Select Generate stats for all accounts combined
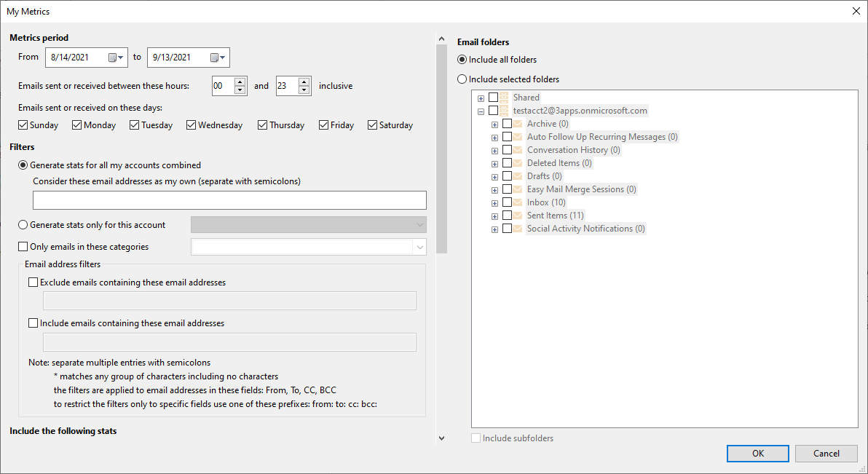868x474 pixels. 23,165
